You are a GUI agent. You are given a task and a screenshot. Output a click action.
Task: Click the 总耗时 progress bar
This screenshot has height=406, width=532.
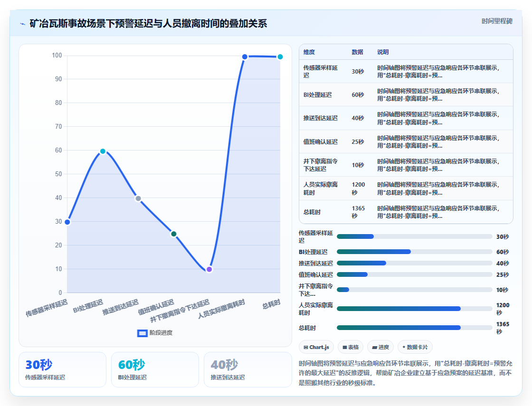tap(415, 328)
